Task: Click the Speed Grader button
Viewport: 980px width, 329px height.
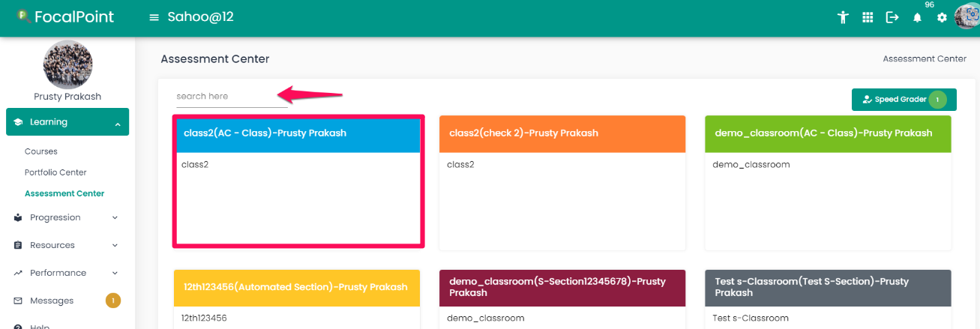Action: [x=904, y=100]
